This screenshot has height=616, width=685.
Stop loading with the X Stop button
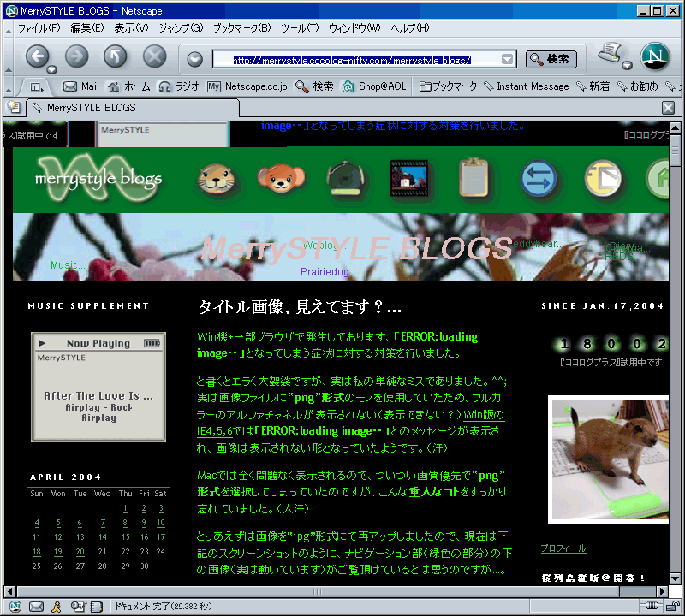pyautogui.click(x=155, y=56)
